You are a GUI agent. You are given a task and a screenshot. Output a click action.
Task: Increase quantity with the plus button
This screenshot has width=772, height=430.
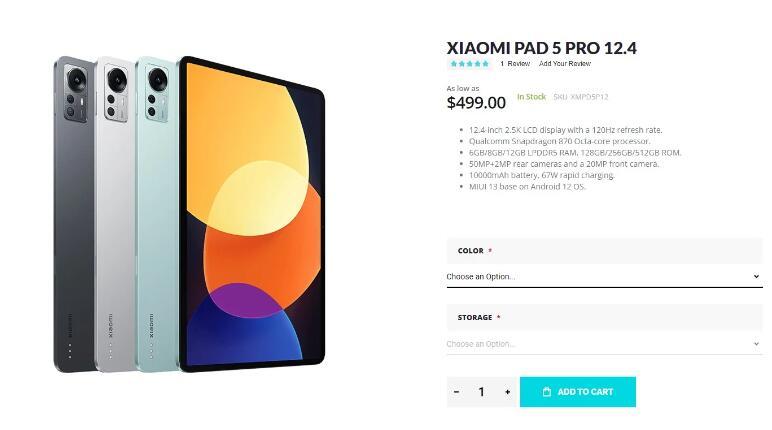tap(507, 392)
